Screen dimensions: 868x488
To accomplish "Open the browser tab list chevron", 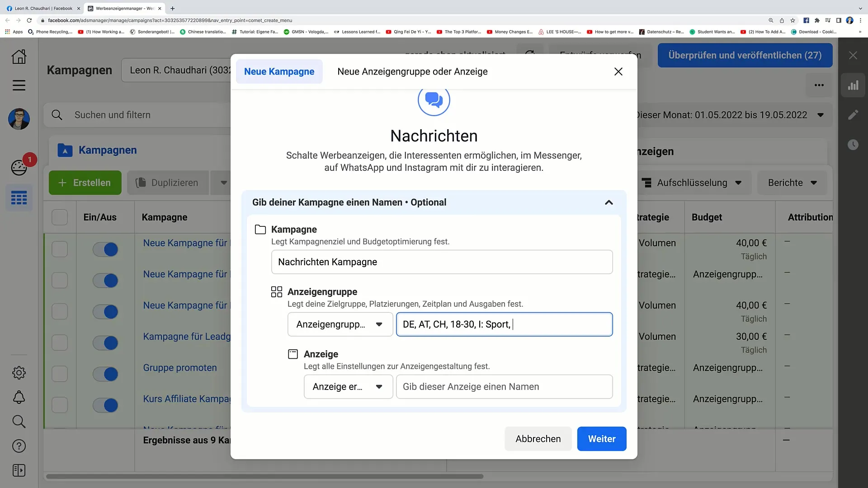I will pos(860,8).
